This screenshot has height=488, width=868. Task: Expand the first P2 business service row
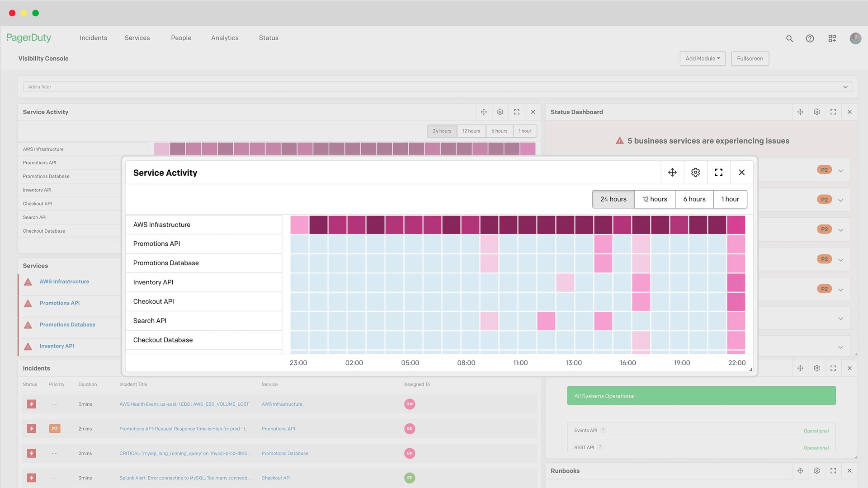tap(840, 170)
